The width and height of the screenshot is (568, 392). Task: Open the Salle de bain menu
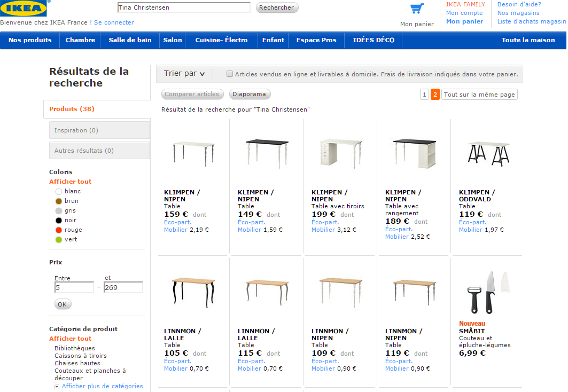coord(130,40)
